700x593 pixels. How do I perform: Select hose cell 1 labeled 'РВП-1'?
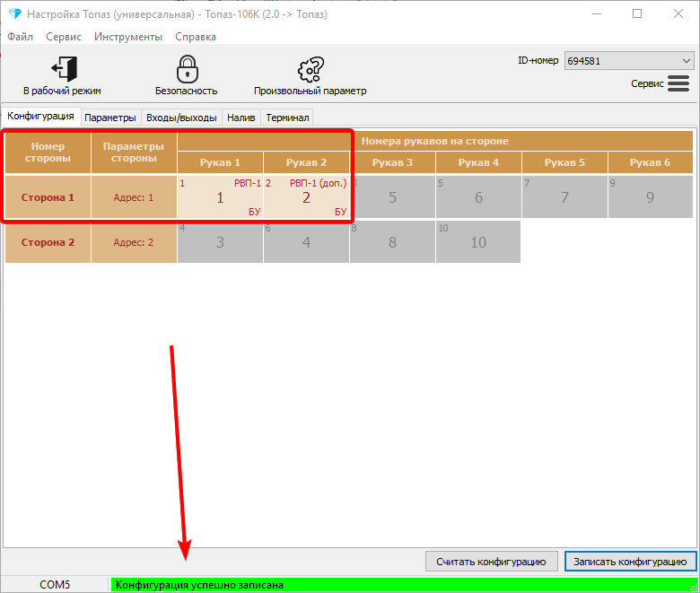point(220,197)
